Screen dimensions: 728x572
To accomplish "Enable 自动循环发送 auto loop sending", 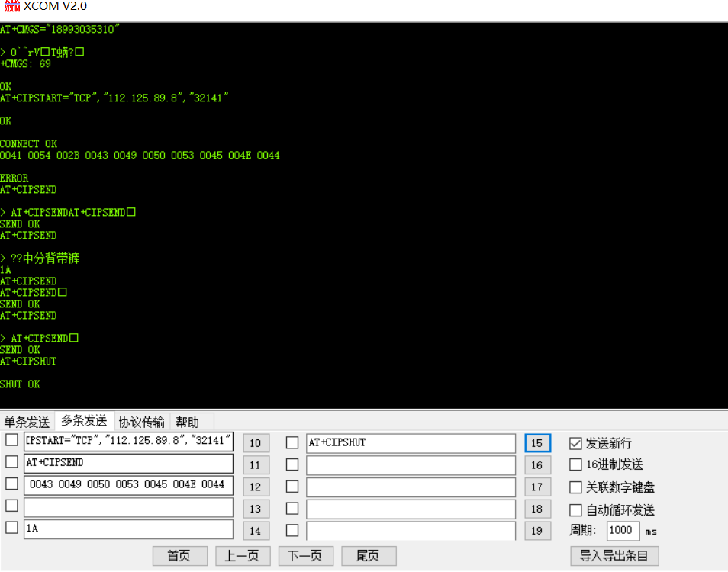I will click(575, 510).
